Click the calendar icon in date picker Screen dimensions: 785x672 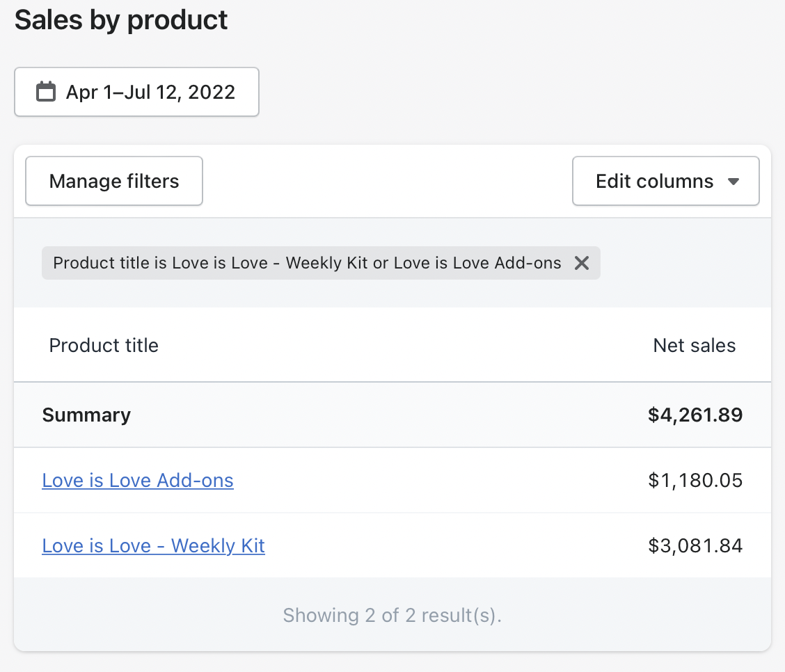(x=46, y=92)
